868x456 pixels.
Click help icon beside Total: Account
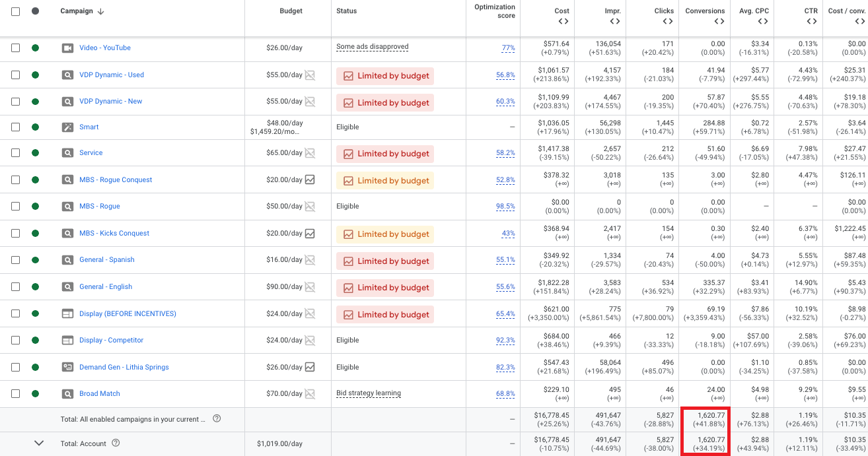click(116, 443)
